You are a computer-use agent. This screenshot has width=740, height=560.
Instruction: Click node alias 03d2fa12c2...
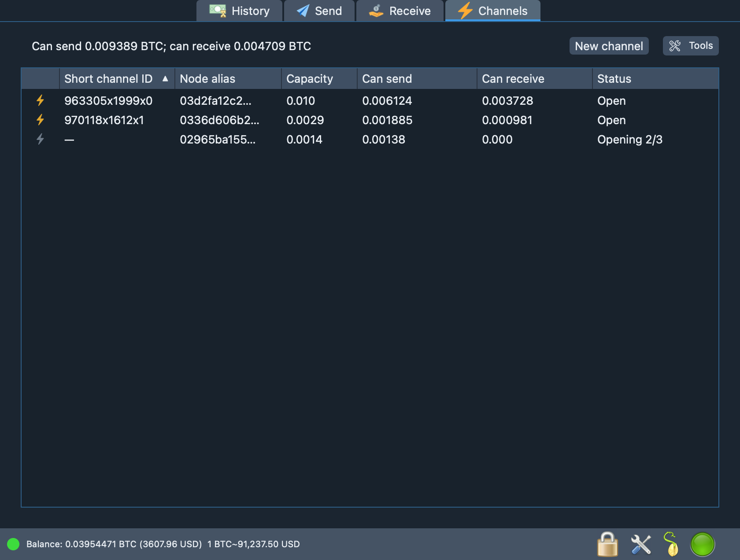click(215, 101)
